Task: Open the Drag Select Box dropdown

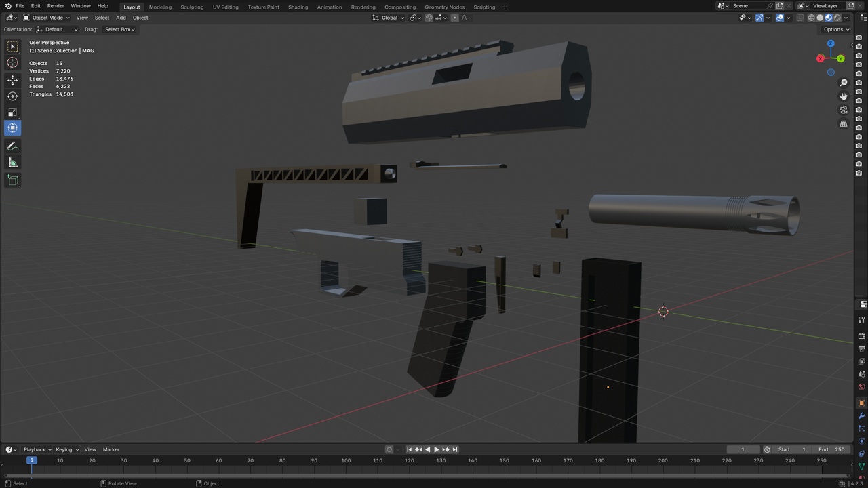Action: click(119, 29)
